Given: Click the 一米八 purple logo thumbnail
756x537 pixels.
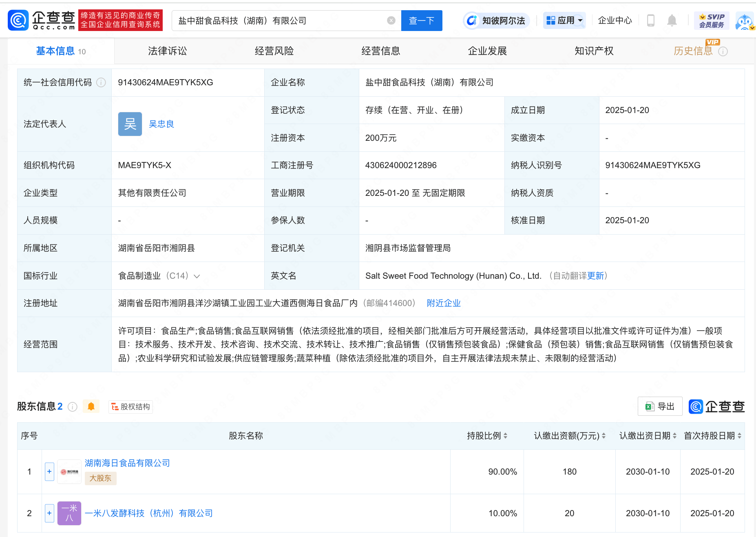Looking at the screenshot, I should click(x=69, y=513).
